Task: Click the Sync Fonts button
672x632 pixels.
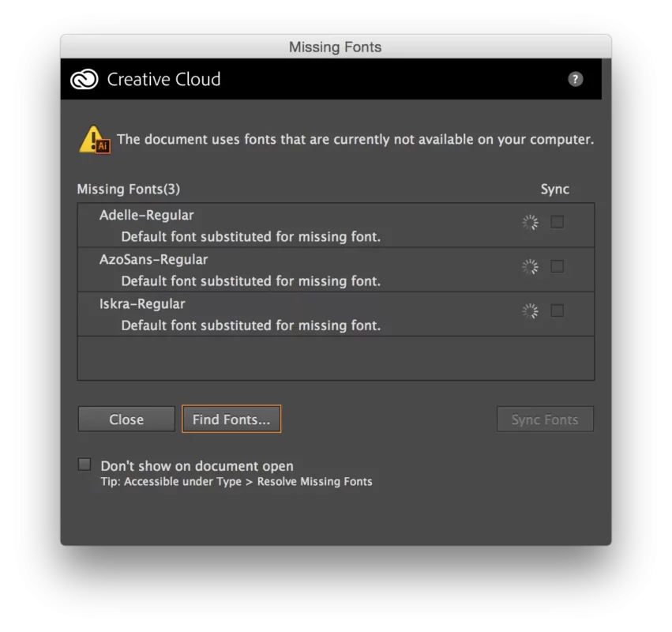Action: [x=545, y=419]
